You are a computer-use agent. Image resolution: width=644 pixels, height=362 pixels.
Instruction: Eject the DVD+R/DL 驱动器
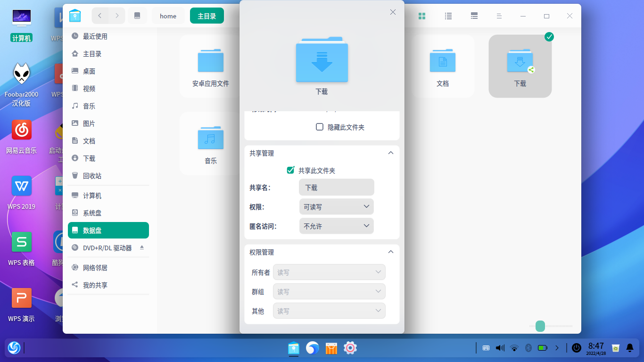tap(141, 247)
